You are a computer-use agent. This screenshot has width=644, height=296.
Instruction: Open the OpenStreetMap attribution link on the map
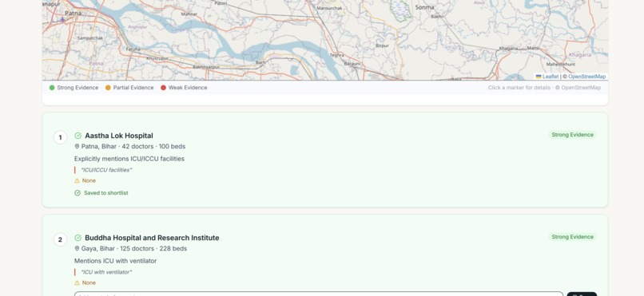(587, 77)
